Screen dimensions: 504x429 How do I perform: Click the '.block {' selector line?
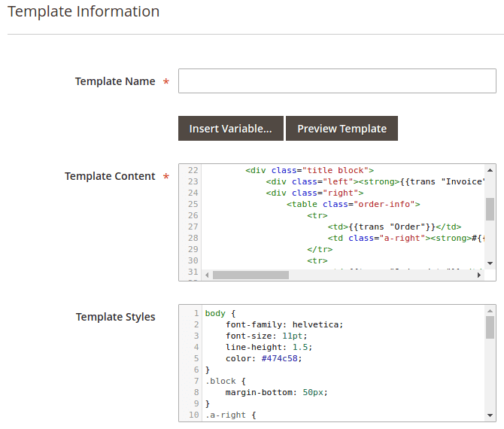[226, 381]
